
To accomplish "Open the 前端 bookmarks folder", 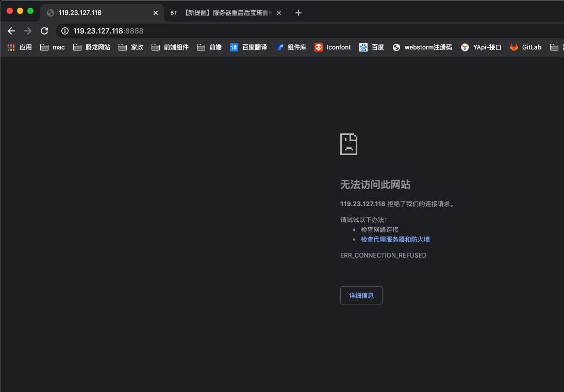I will tap(209, 47).
